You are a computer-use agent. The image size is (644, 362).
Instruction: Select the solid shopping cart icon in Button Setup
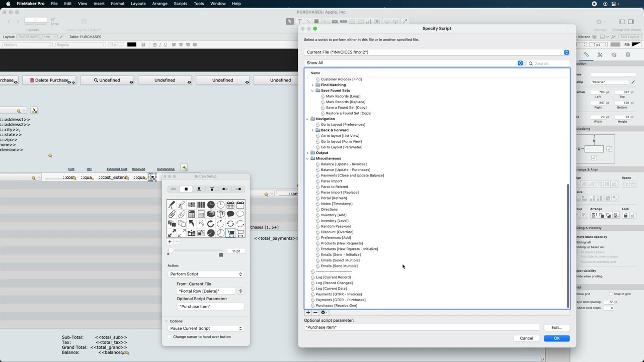(x=230, y=233)
